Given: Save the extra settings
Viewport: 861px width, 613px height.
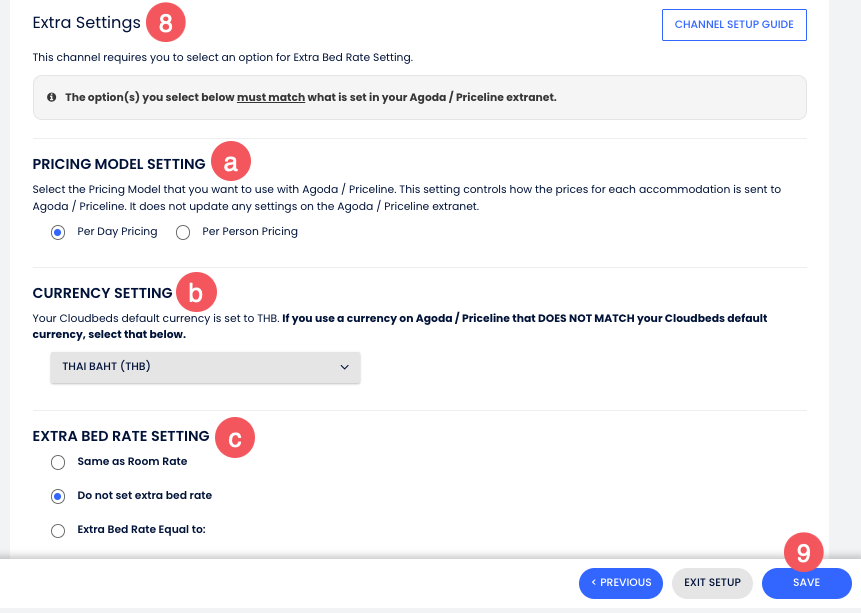Looking at the screenshot, I should [x=806, y=583].
